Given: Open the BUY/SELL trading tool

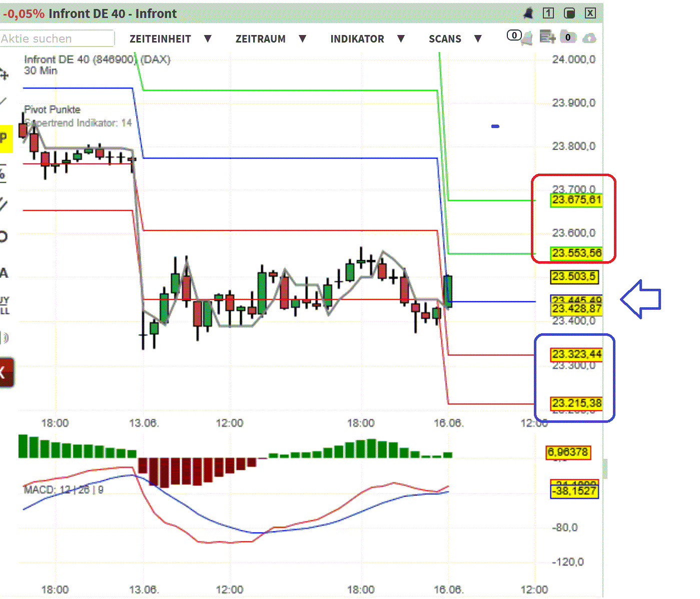Looking at the screenshot, I should tap(5, 304).
